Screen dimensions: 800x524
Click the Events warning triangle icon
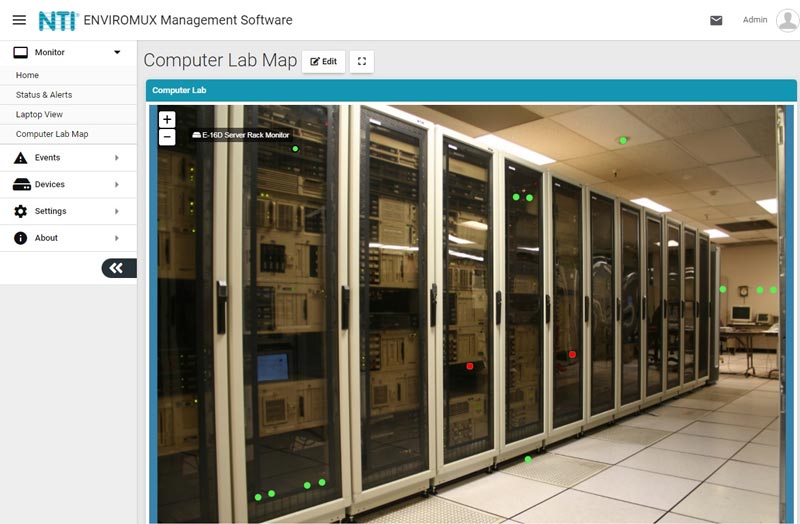pyautogui.click(x=20, y=158)
